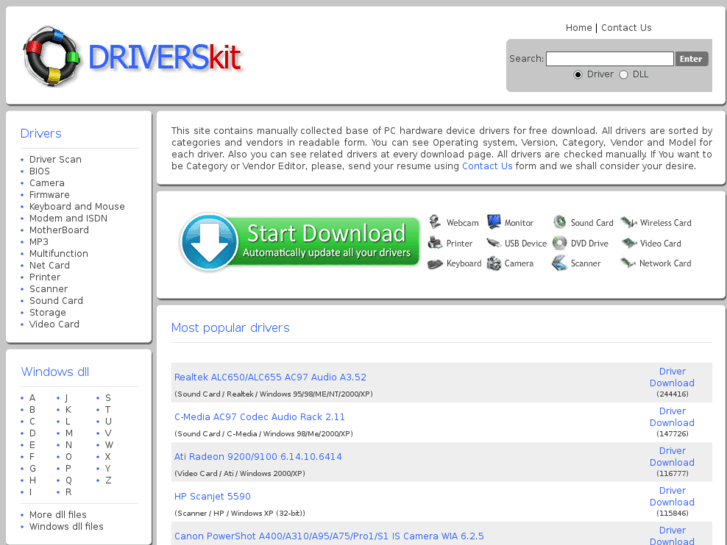The height and width of the screenshot is (545, 727).
Task: Follow the Contact Us link in paragraph
Action: [x=487, y=166]
